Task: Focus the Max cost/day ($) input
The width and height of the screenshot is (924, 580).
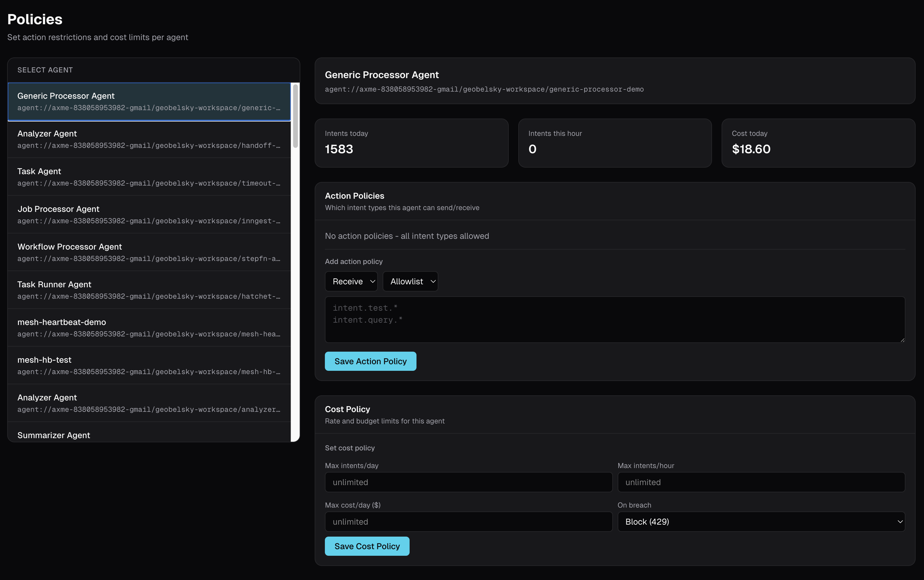Action: coord(468,522)
